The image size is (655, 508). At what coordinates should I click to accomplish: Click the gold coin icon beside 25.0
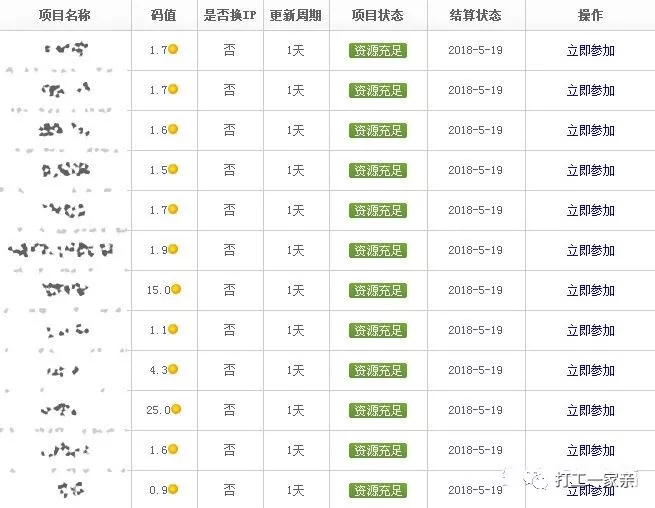(x=176, y=410)
